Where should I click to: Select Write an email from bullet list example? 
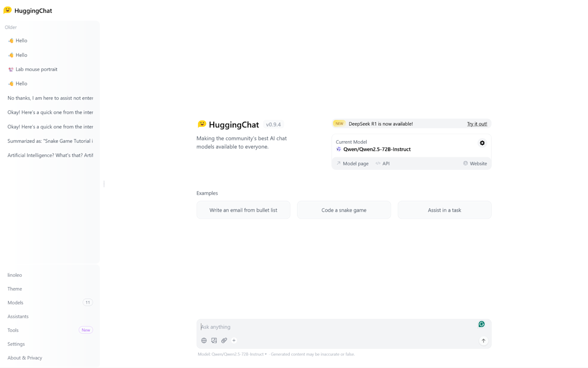pyautogui.click(x=243, y=210)
